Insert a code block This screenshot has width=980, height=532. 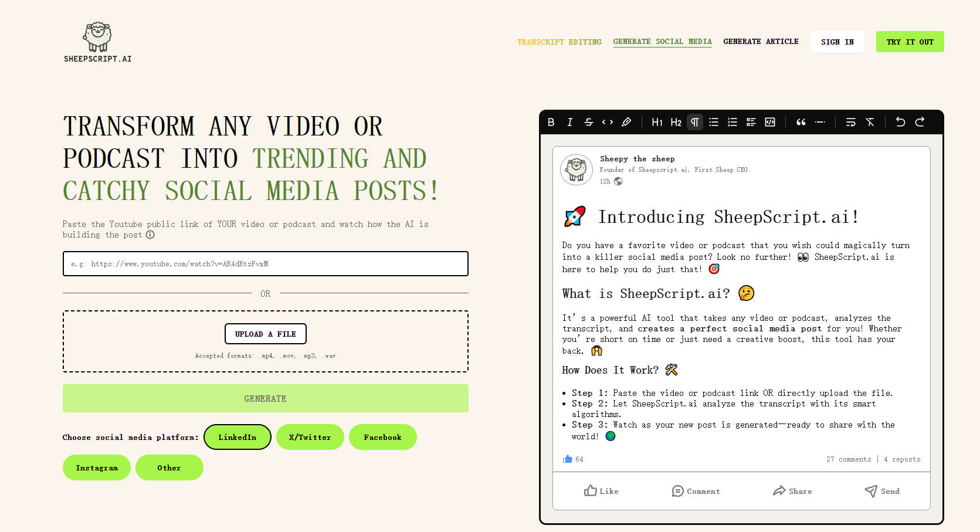(x=770, y=122)
